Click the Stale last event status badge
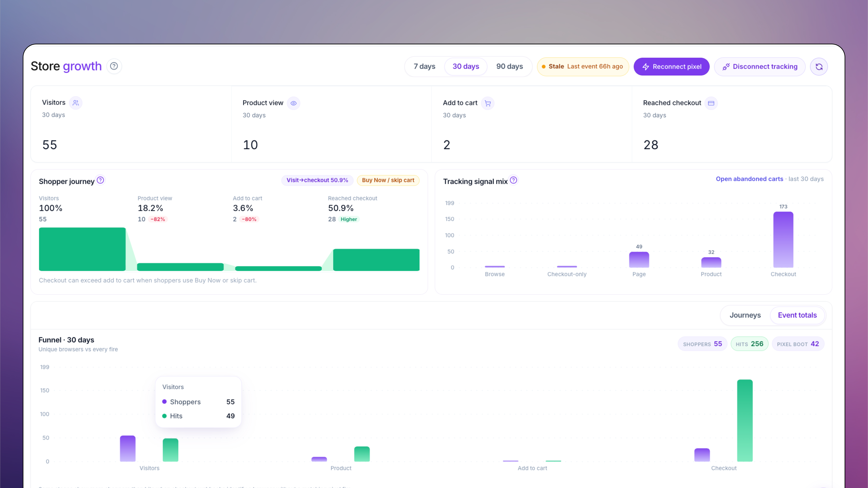Viewport: 868px width, 488px height. click(583, 67)
